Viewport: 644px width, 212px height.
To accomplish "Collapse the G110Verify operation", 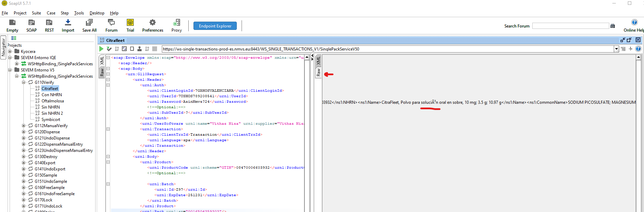I will point(24,82).
